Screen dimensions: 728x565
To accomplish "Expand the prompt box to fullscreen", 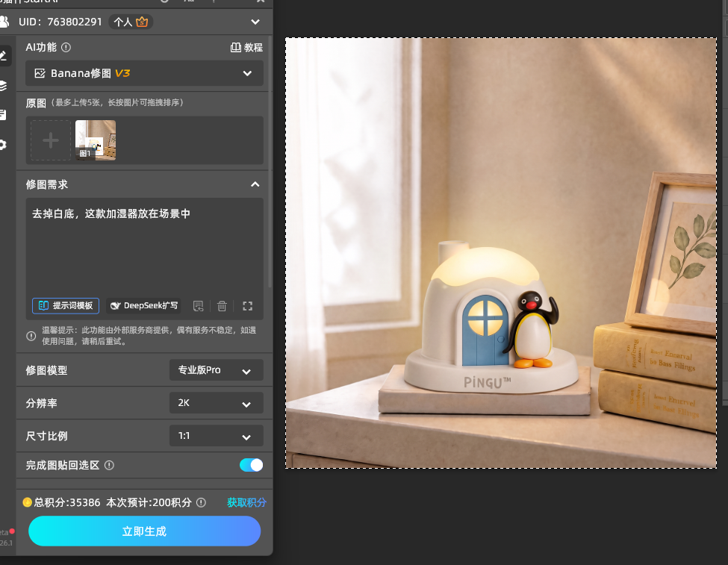I will (247, 306).
